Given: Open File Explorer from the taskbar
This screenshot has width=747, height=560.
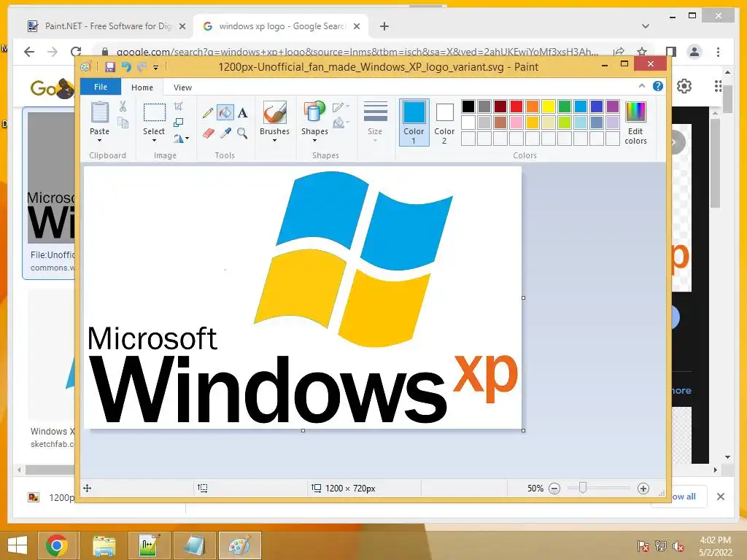Looking at the screenshot, I should pyautogui.click(x=104, y=545).
